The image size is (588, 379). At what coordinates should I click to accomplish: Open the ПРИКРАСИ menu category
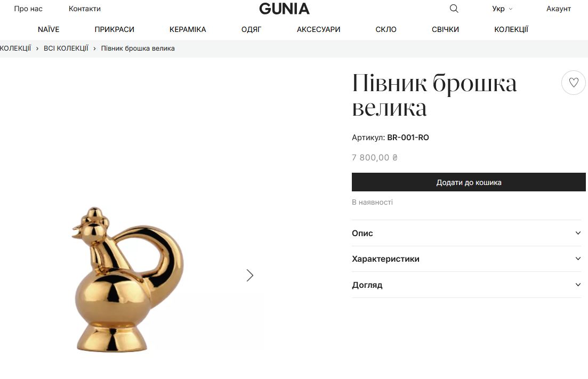point(115,29)
